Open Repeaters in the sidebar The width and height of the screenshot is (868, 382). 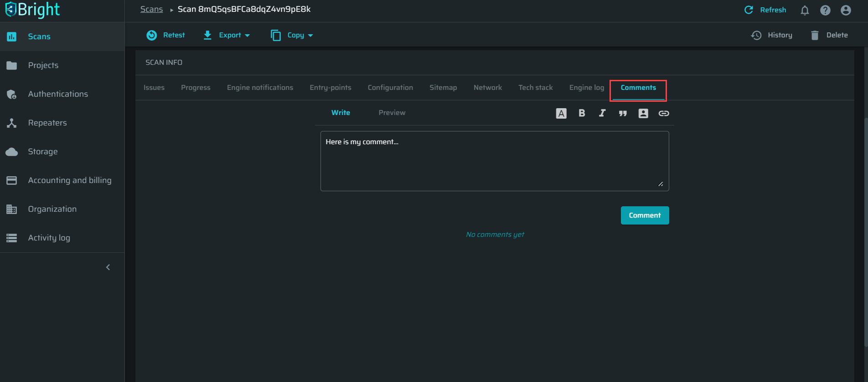coord(62,123)
